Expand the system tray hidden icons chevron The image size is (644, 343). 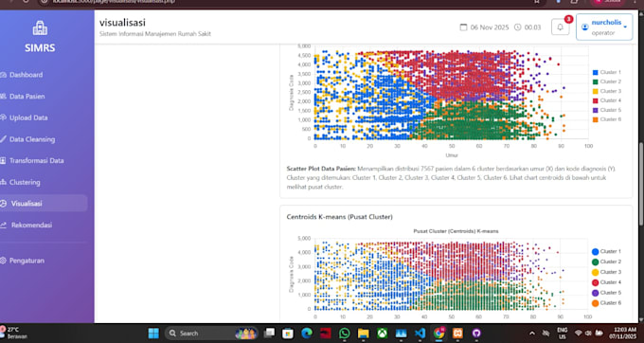[x=532, y=334]
